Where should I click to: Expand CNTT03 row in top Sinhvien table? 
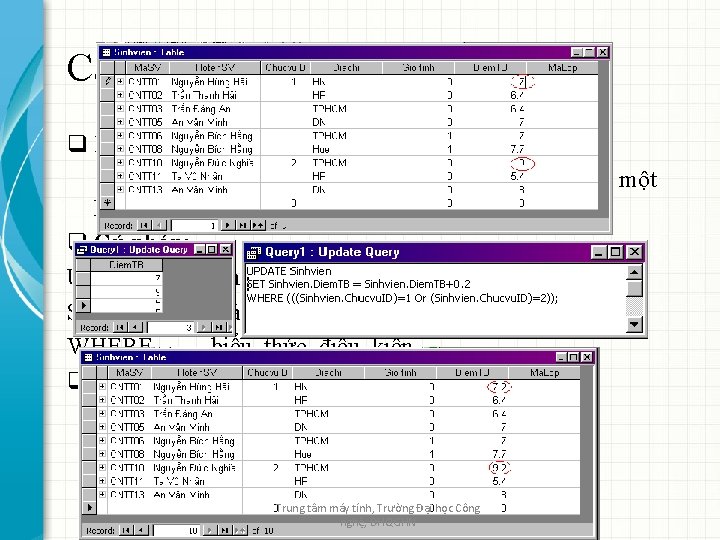pos(120,108)
